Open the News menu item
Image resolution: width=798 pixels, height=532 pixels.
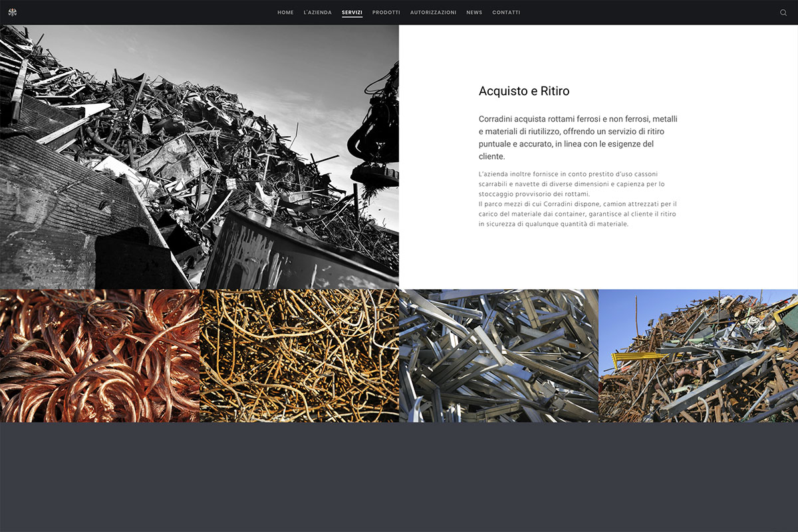[x=474, y=13]
